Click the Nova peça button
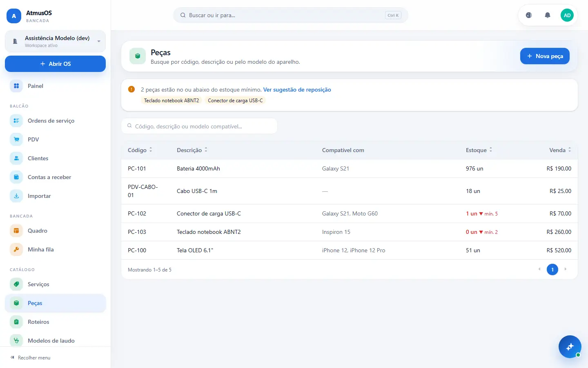Screen dimensions: 588x368 [545, 56]
